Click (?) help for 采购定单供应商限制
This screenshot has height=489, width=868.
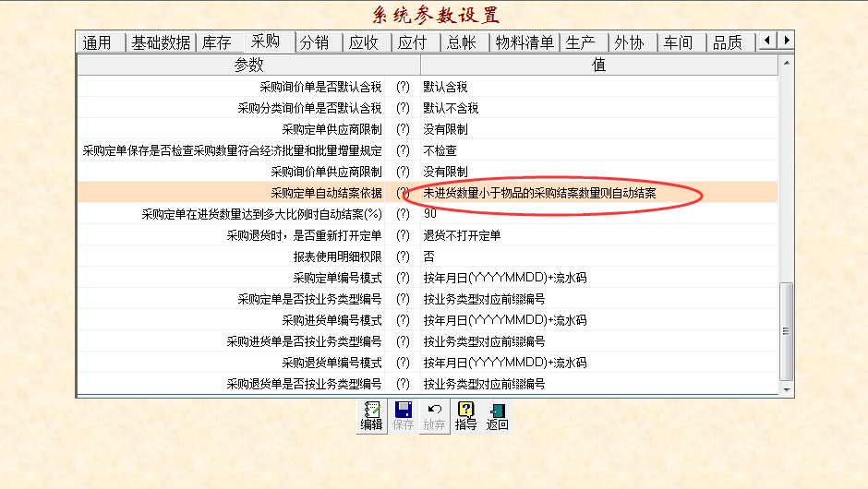coord(403,129)
